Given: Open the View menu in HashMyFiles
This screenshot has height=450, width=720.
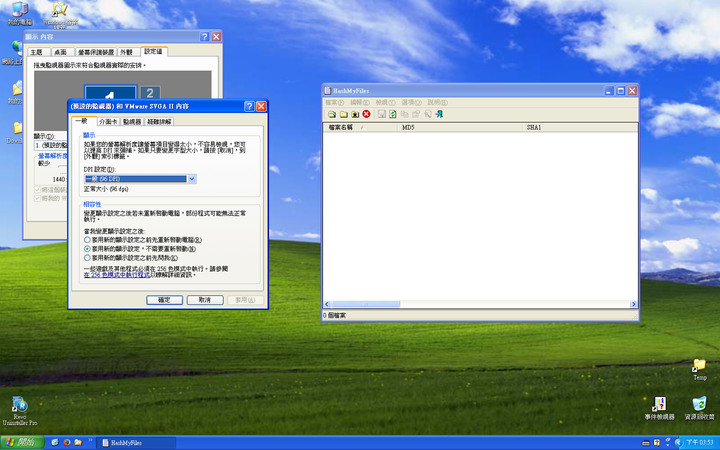Looking at the screenshot, I should coord(385,102).
